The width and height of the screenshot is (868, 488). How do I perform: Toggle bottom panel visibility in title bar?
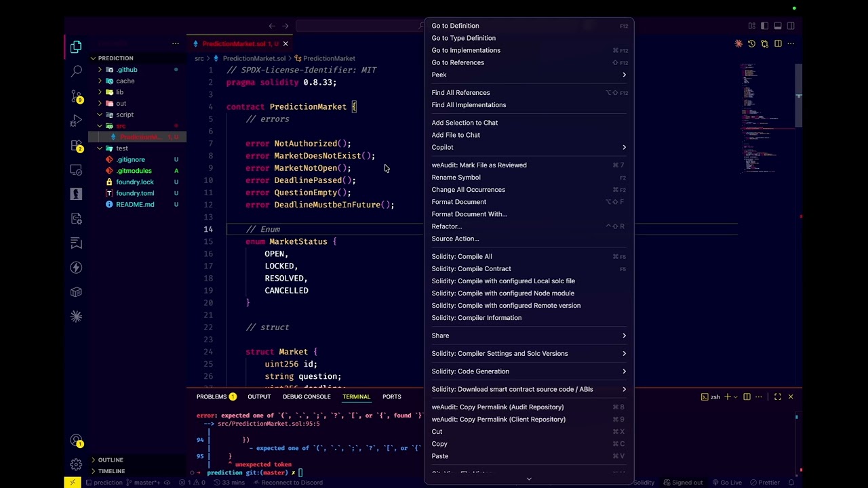778,26
